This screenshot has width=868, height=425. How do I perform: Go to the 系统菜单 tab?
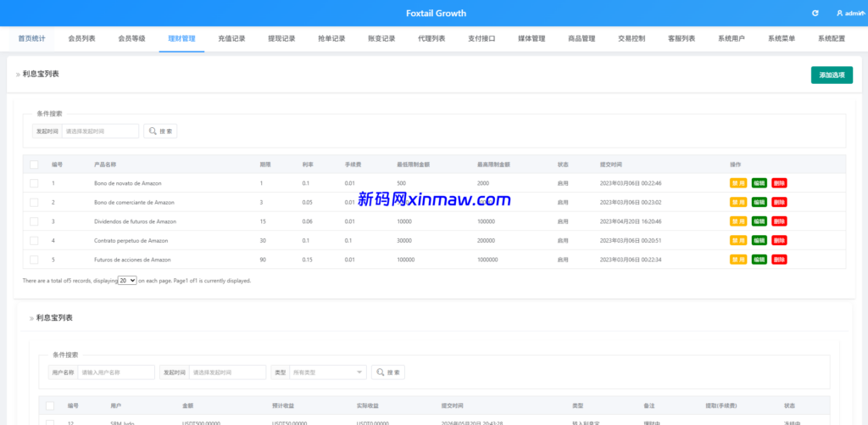click(782, 39)
